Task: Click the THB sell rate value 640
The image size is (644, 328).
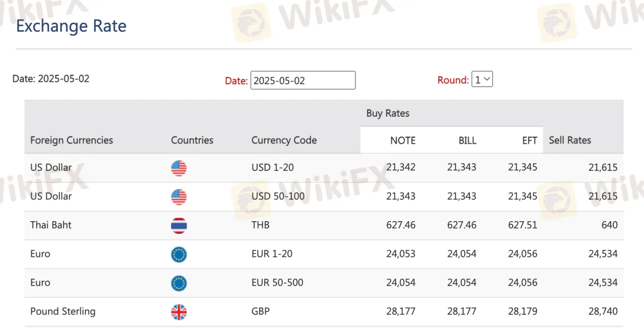Action: pyautogui.click(x=609, y=225)
